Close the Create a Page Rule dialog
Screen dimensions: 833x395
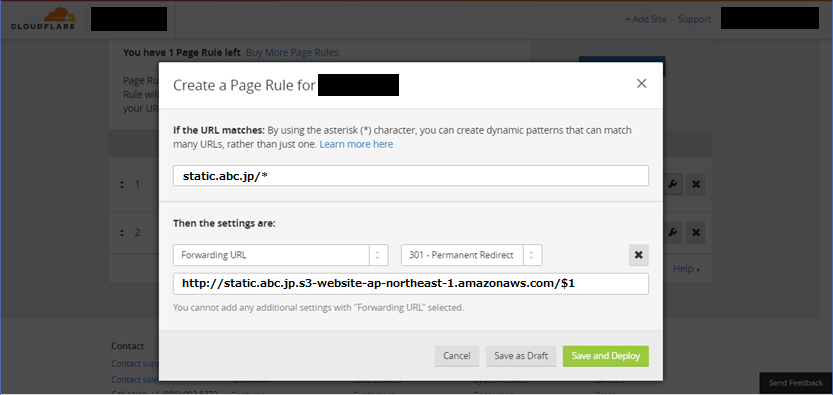pos(642,83)
